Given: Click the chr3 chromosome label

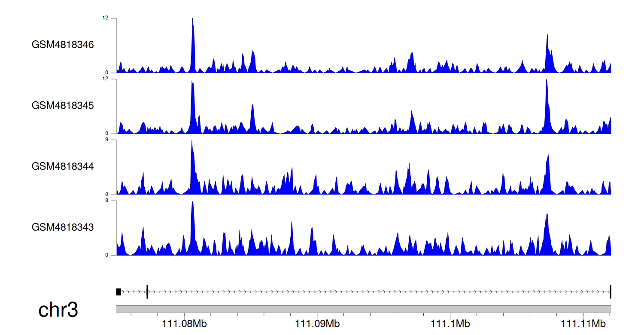Looking at the screenshot, I should coord(58,310).
